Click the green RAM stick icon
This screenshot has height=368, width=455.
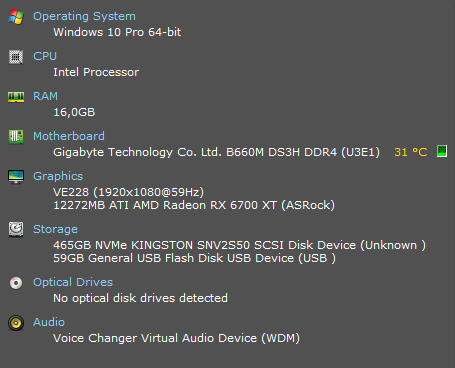pos(16,97)
